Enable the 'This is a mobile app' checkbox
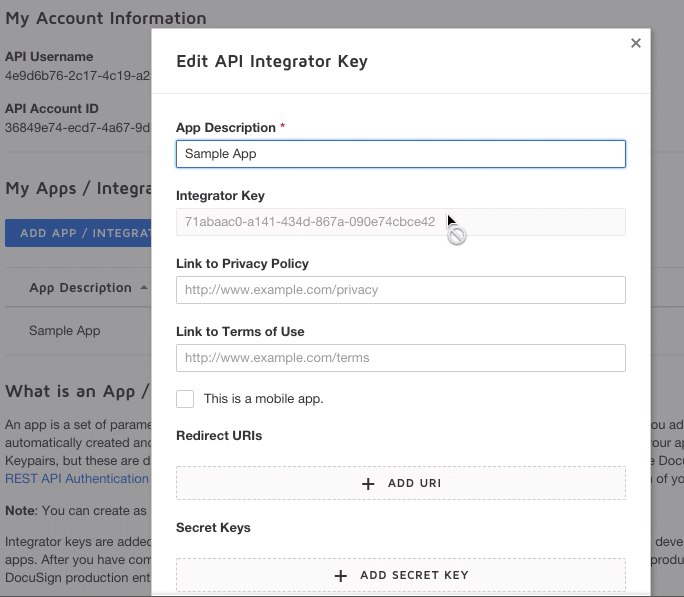 185,399
